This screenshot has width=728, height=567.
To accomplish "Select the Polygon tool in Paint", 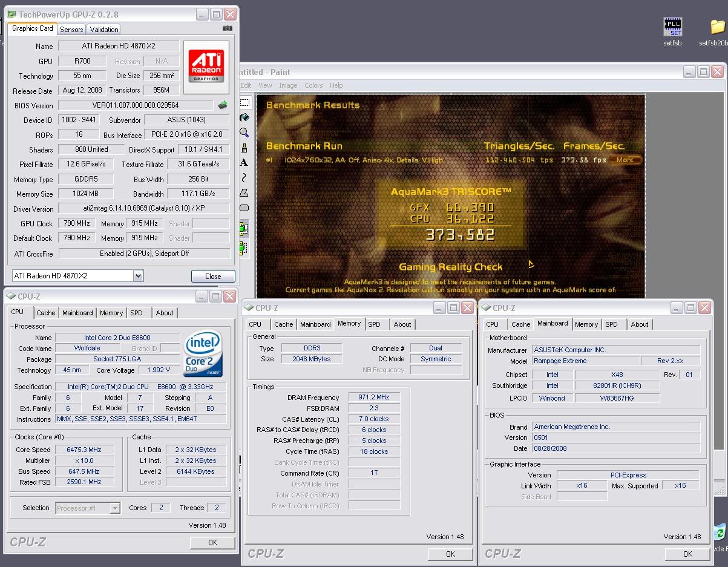I will tap(244, 192).
